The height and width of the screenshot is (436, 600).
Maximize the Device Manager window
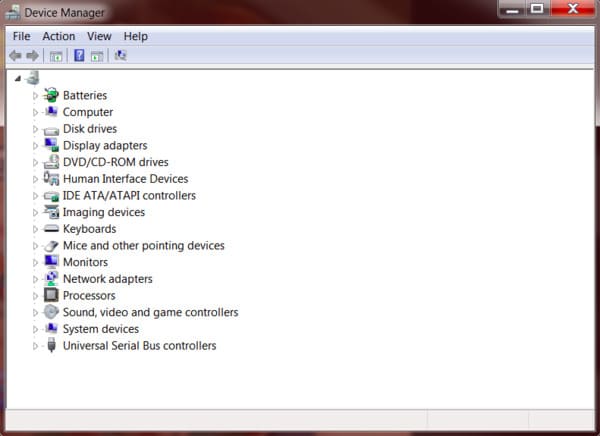click(537, 9)
